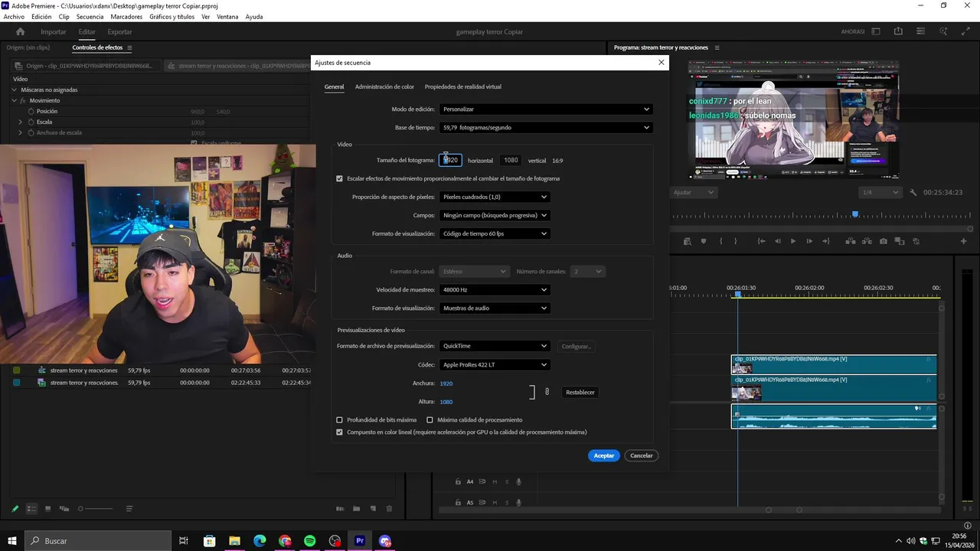Viewport: 980px width, 551px height.
Task: Go to In point in Program monitor
Action: (x=761, y=241)
